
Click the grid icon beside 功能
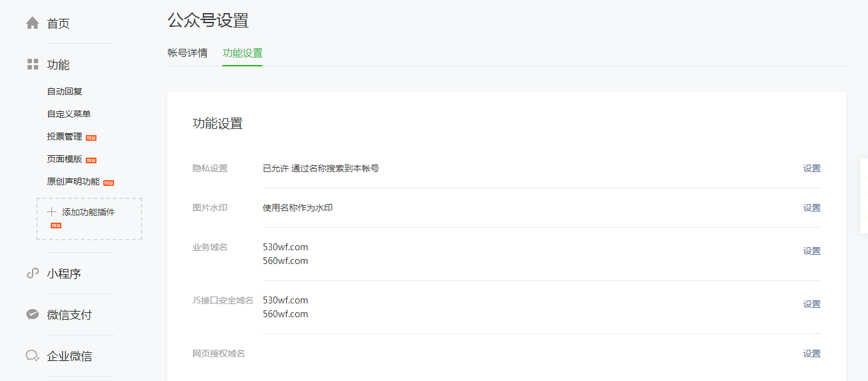tap(33, 64)
